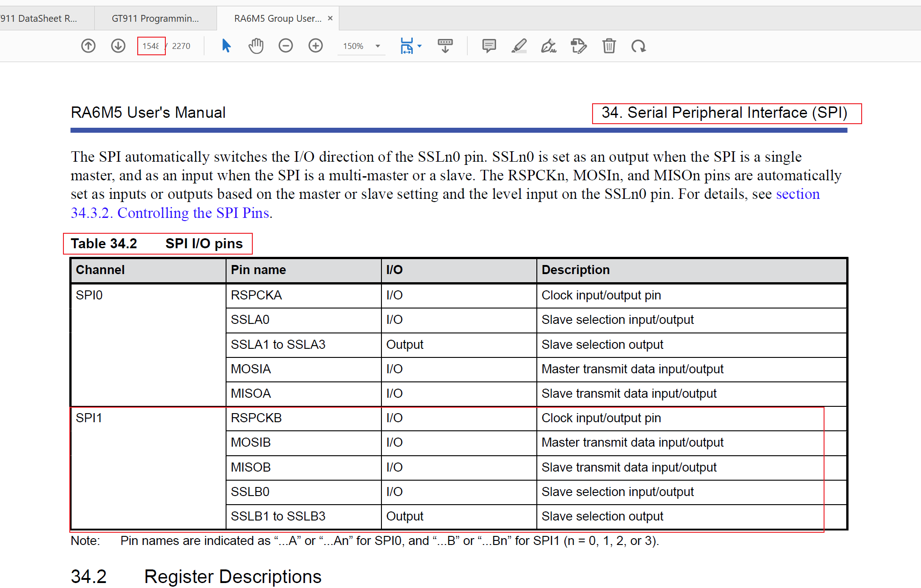Select the arrow selection tool
This screenshot has width=921, height=588.
tap(227, 46)
